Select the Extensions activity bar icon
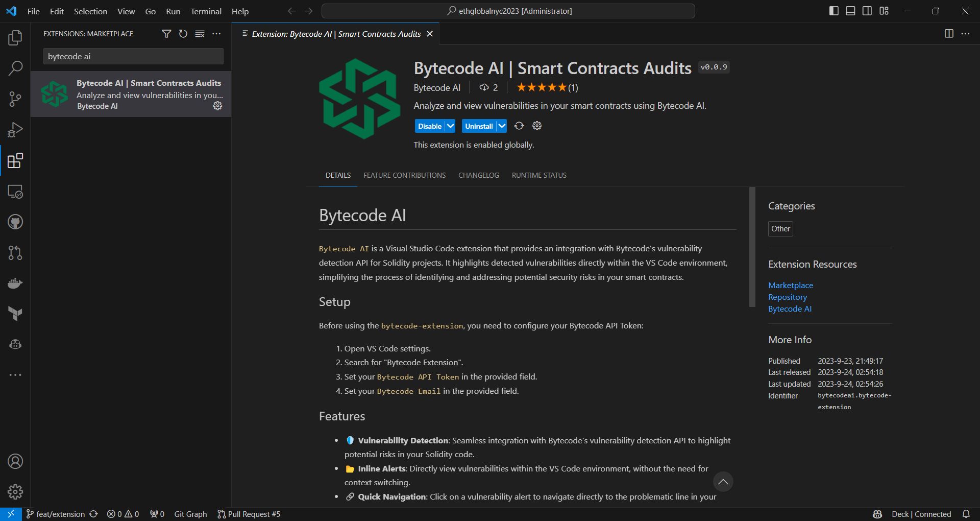Viewport: 980px width, 521px height. (15, 160)
